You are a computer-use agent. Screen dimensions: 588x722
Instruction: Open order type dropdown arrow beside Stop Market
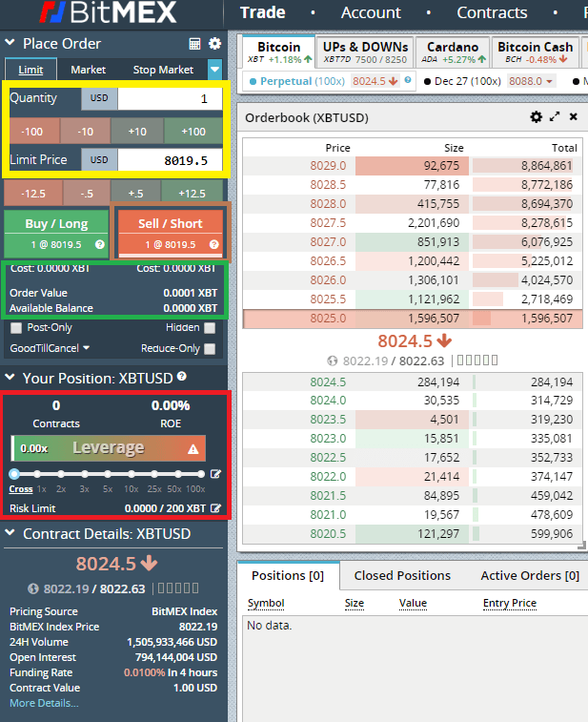click(214, 70)
